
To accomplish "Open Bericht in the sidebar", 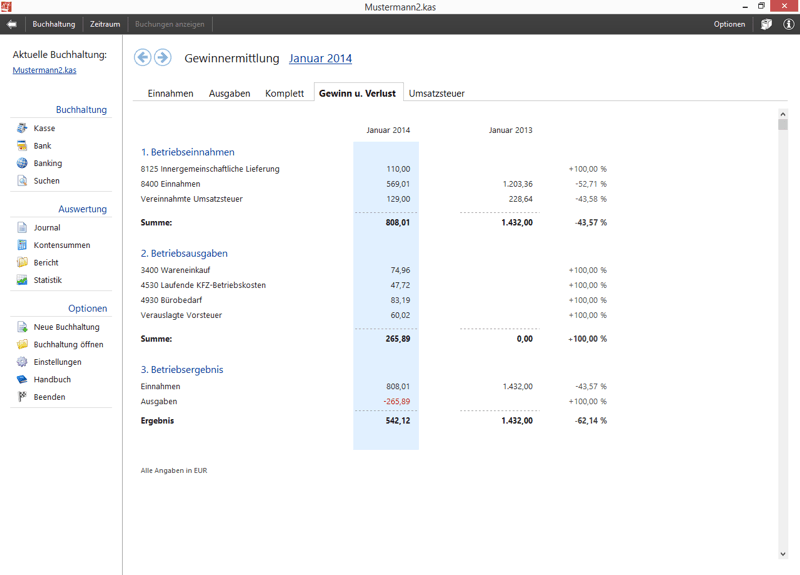I will [46, 262].
